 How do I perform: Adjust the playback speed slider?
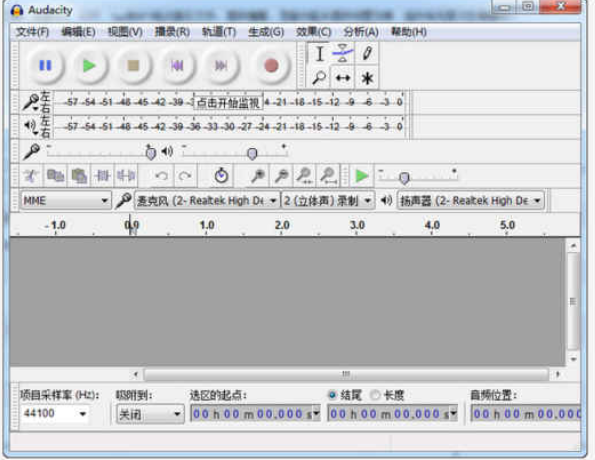(x=404, y=178)
